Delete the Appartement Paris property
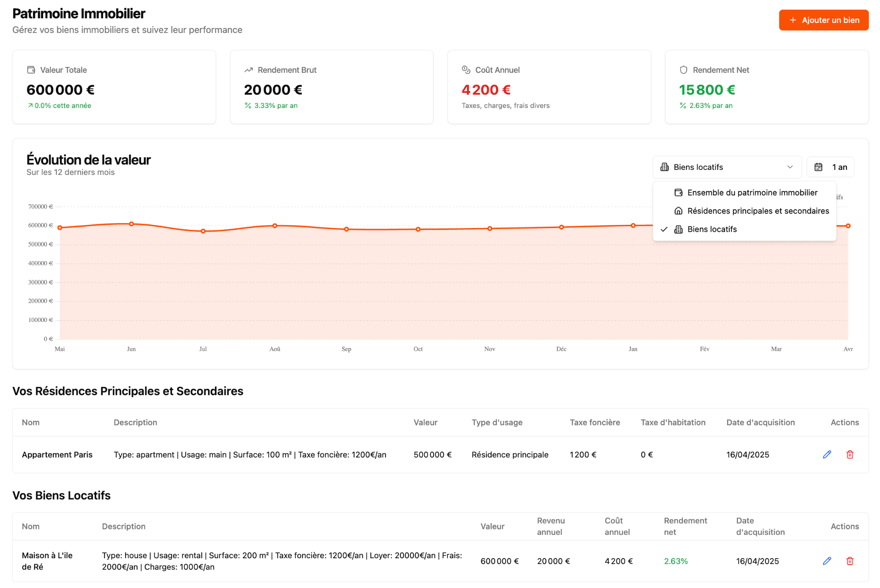 pyautogui.click(x=850, y=454)
